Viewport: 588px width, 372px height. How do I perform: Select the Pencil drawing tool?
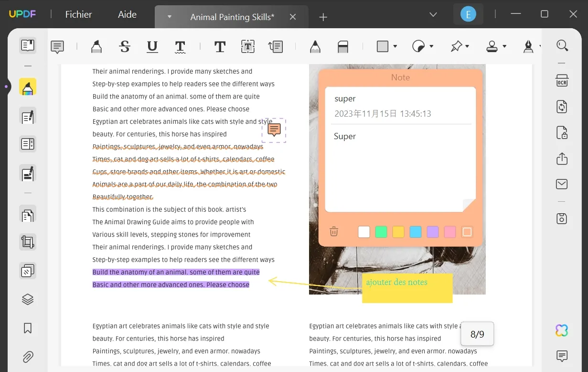tap(315, 46)
